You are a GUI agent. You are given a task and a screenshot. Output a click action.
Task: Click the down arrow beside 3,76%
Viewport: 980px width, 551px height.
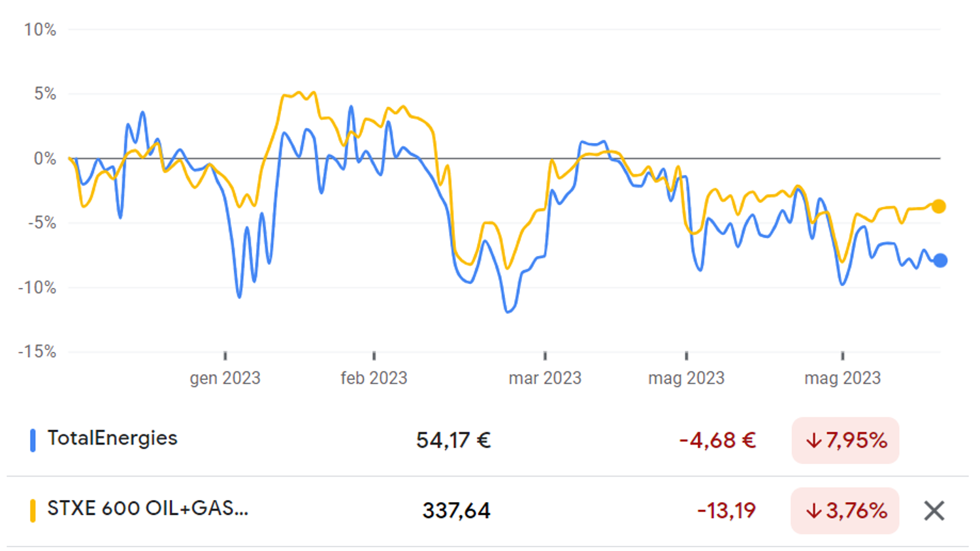(813, 511)
